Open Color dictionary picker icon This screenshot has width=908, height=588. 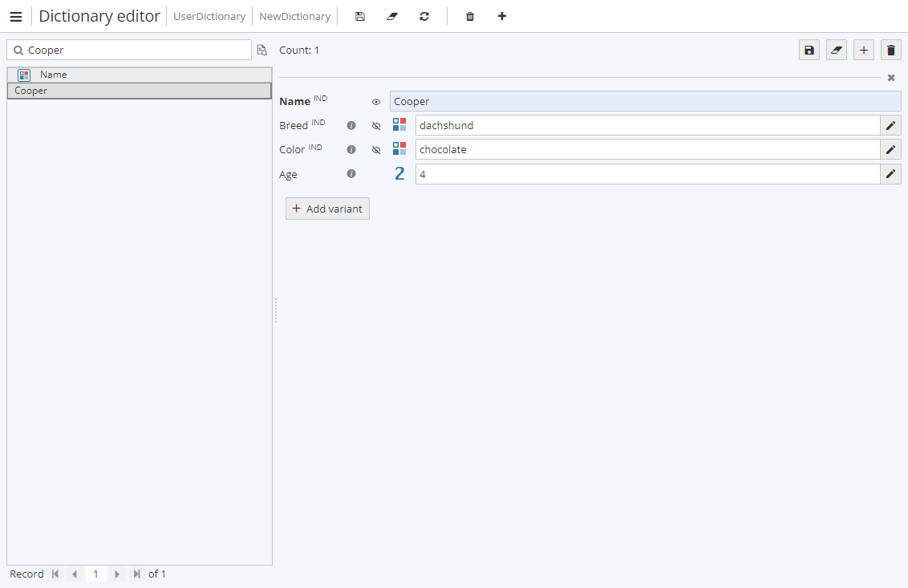pyautogui.click(x=399, y=149)
